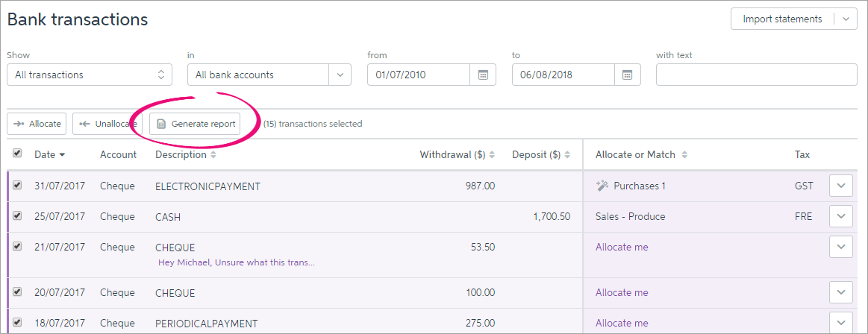Sort by Date using the arrow
The width and height of the screenshot is (868, 334).
(62, 155)
